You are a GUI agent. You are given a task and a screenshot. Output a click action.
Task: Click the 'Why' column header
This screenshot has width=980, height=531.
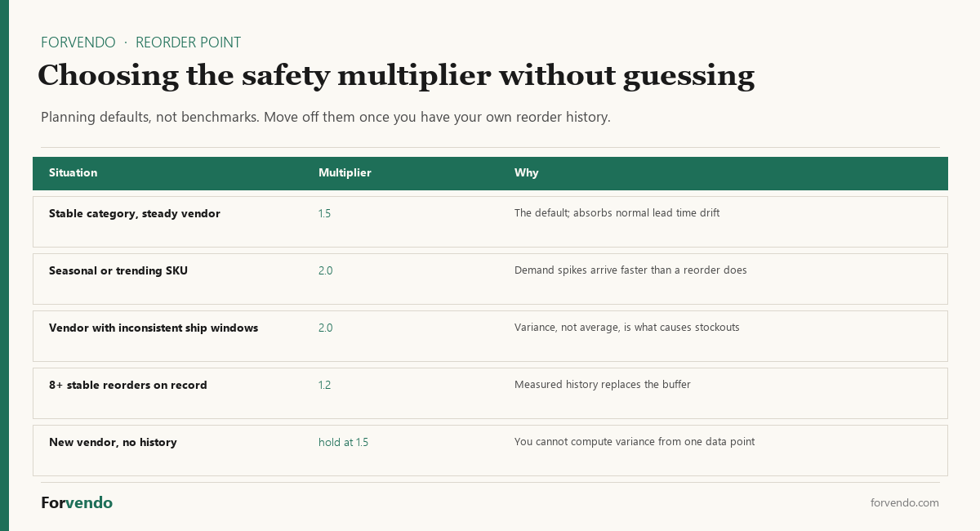[x=526, y=172]
